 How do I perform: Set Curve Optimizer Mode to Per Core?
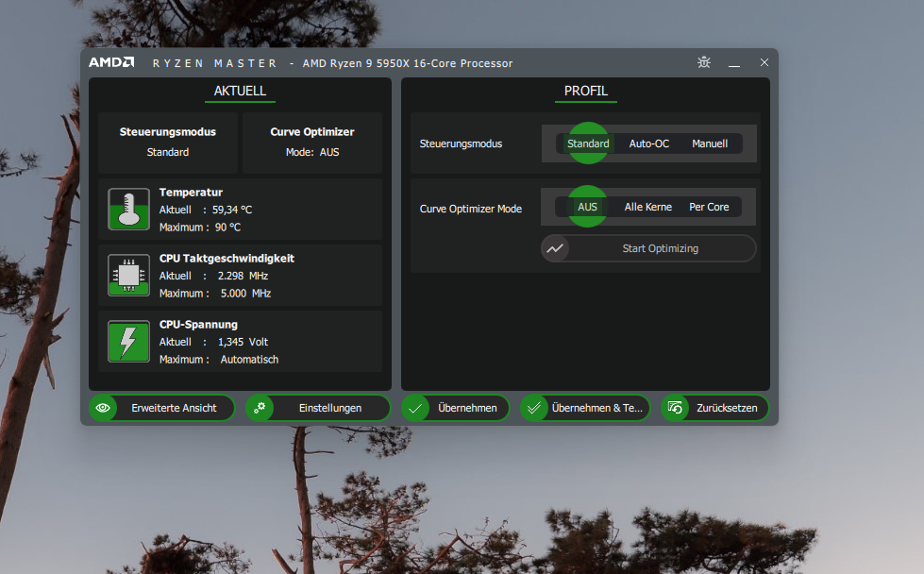[709, 207]
